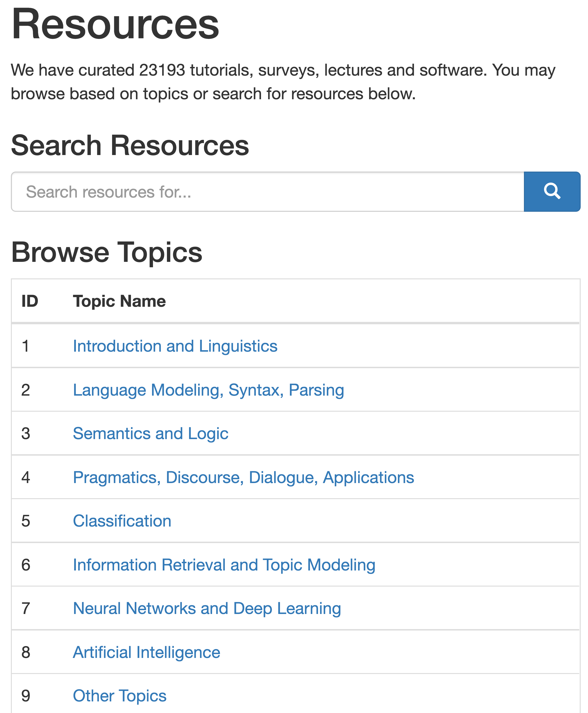Click ID number 5 in the Classification row

[x=26, y=521]
